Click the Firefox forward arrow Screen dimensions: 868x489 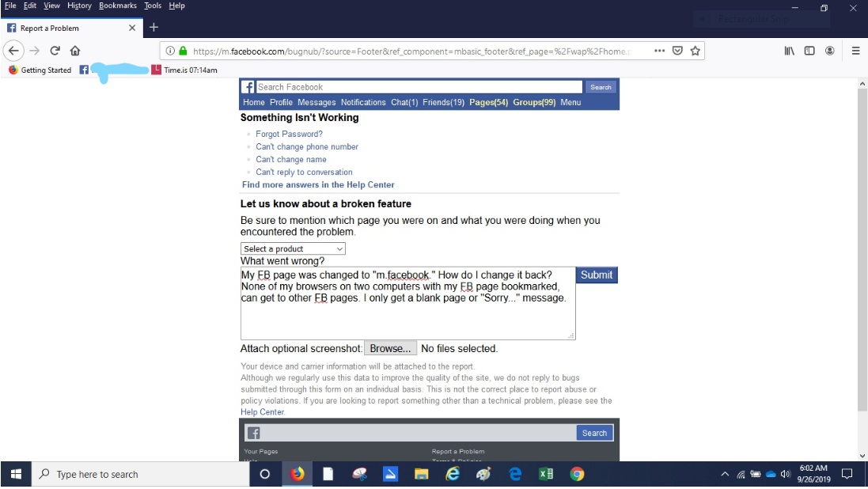click(x=34, y=51)
